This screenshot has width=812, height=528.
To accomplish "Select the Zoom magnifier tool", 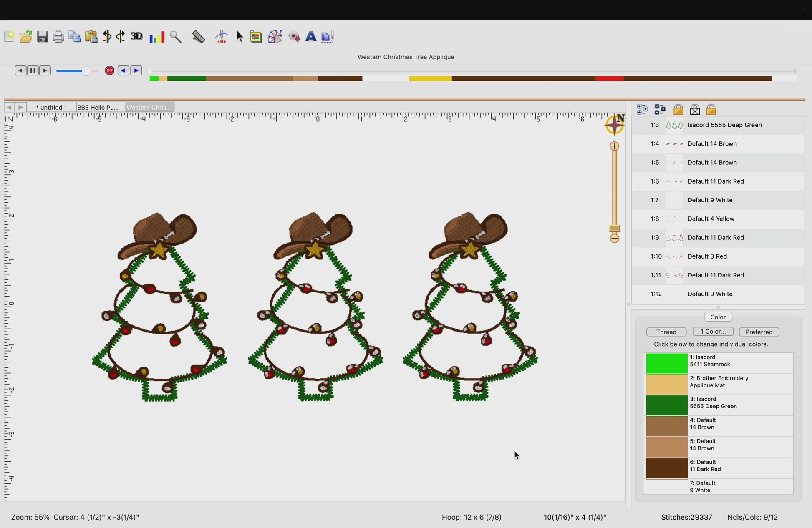I will [x=176, y=37].
